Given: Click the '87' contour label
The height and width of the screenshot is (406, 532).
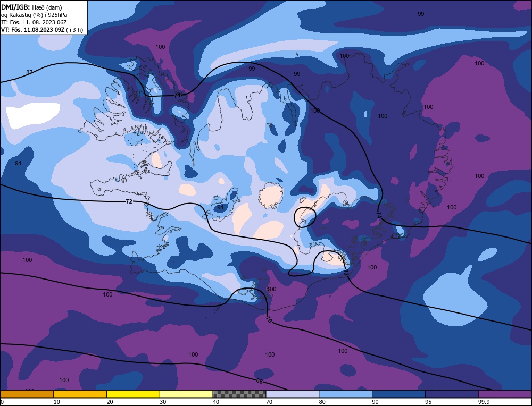Looking at the screenshot, I should tap(29, 72).
